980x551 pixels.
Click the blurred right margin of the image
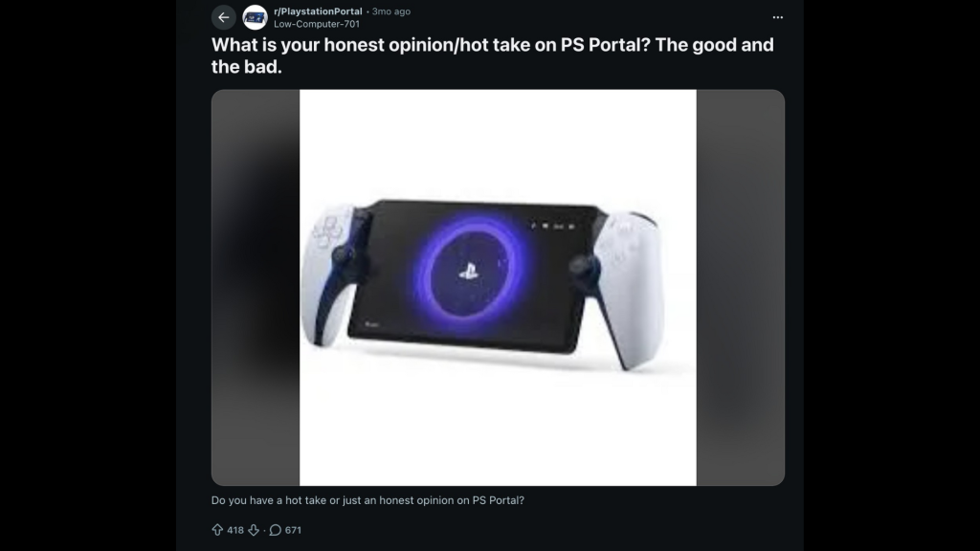pos(741,287)
